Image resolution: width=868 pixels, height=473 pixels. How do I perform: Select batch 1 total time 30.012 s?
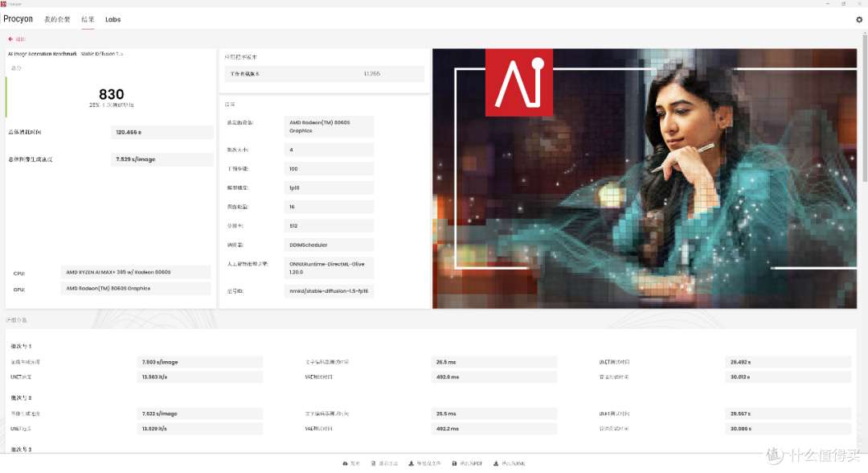click(788, 377)
